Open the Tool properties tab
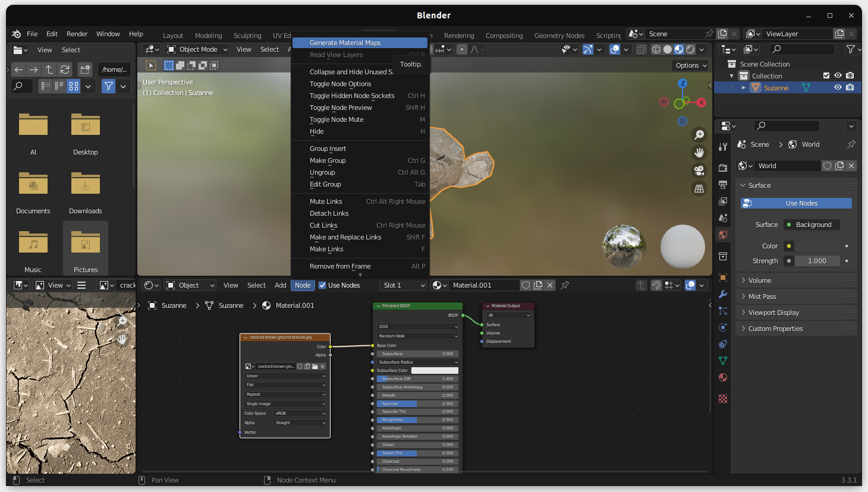This screenshot has height=492, width=868. click(723, 146)
